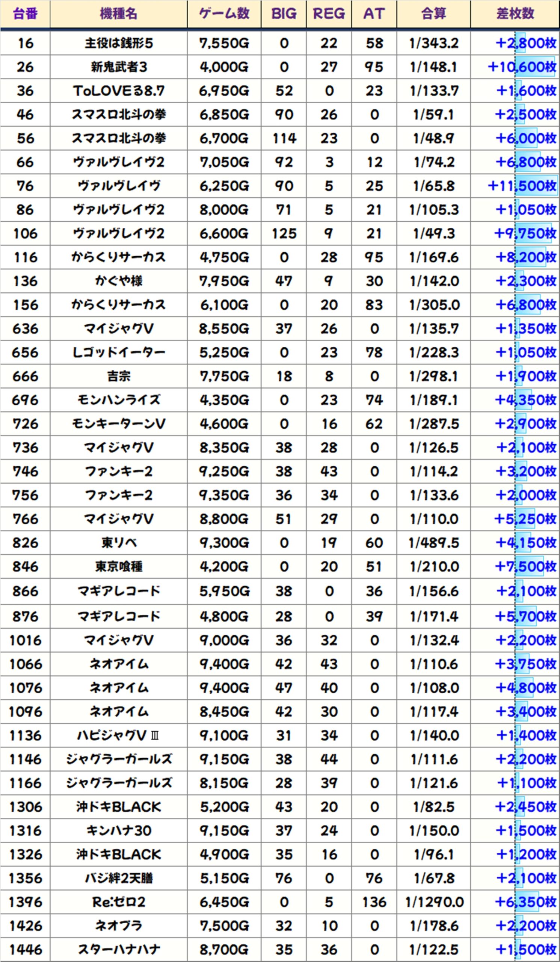This screenshot has width=560, height=962.
Task: Click the +10,600枚 difference value
Action: [x=522, y=67]
